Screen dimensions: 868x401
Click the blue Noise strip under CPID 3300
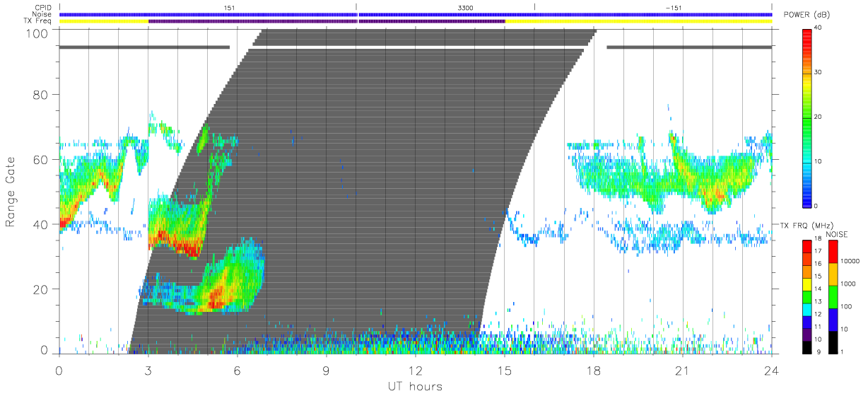(x=445, y=14)
